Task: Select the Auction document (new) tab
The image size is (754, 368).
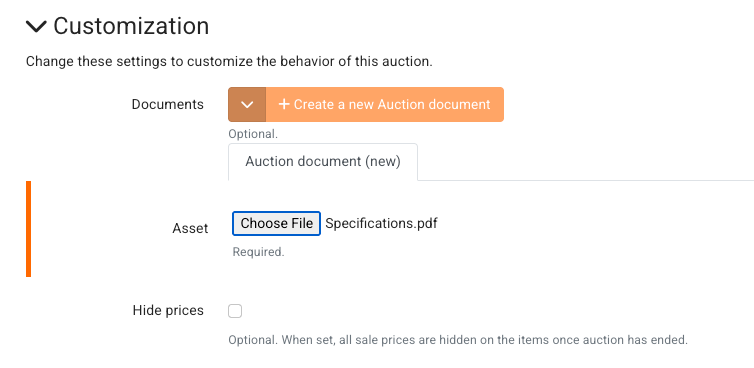Action: 323,162
